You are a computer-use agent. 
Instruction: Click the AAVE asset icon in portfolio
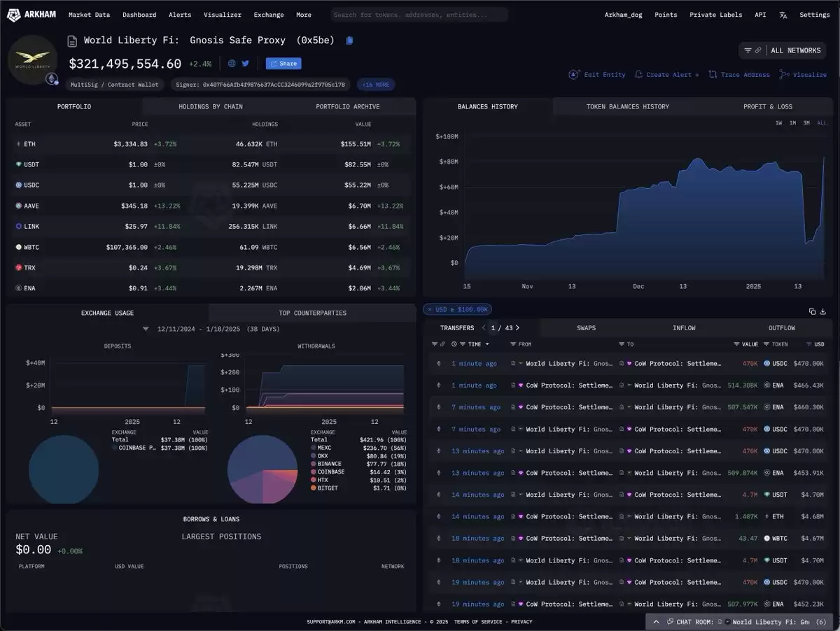click(19, 206)
